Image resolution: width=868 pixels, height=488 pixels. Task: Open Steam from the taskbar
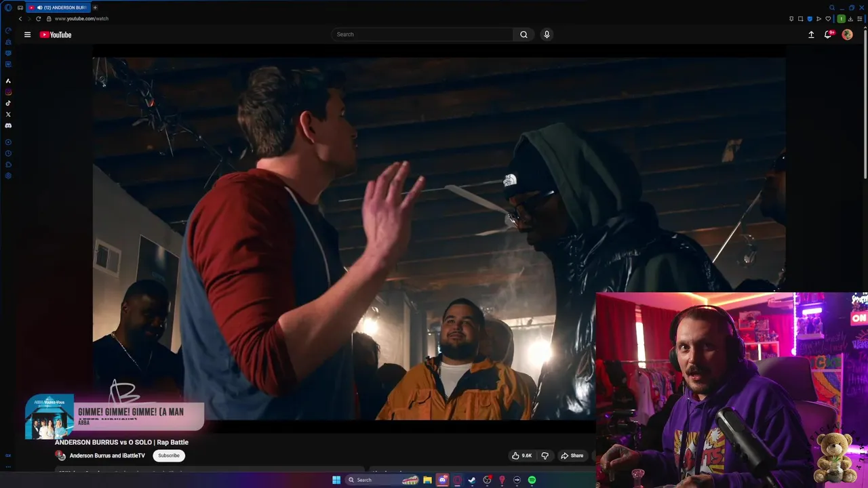[472, 480]
